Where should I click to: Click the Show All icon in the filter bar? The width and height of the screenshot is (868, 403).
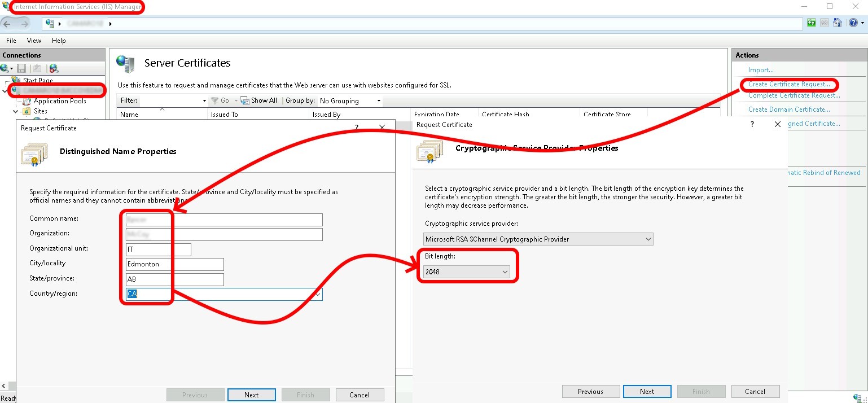click(244, 100)
